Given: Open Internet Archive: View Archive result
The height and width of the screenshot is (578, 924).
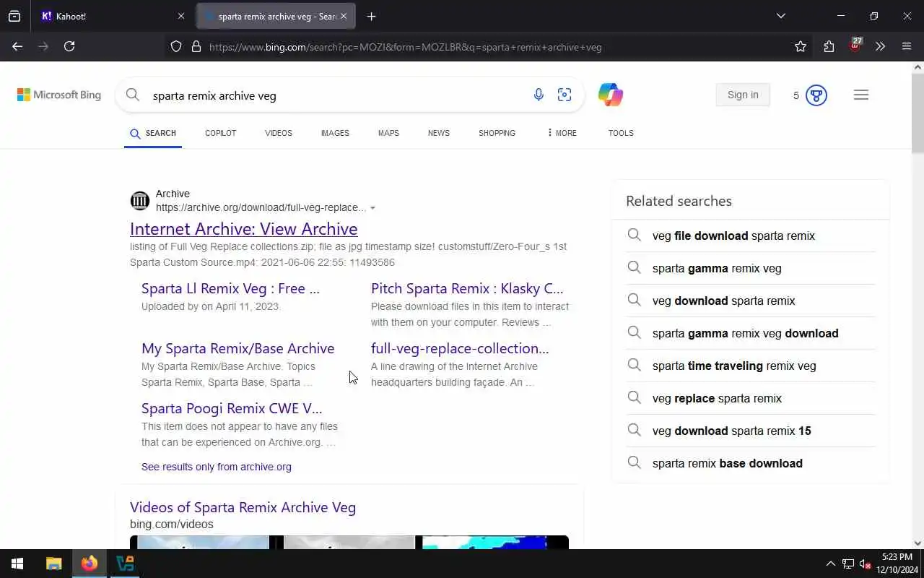Looking at the screenshot, I should coord(244,229).
